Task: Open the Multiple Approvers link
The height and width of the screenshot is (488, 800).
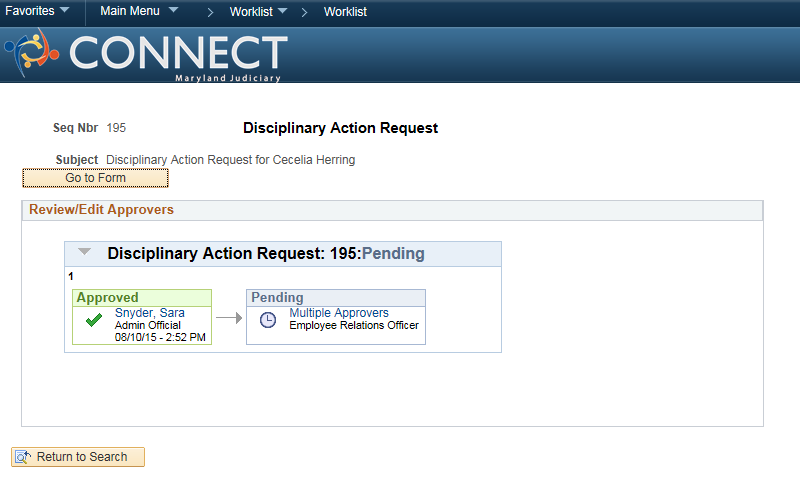Action: [x=339, y=313]
